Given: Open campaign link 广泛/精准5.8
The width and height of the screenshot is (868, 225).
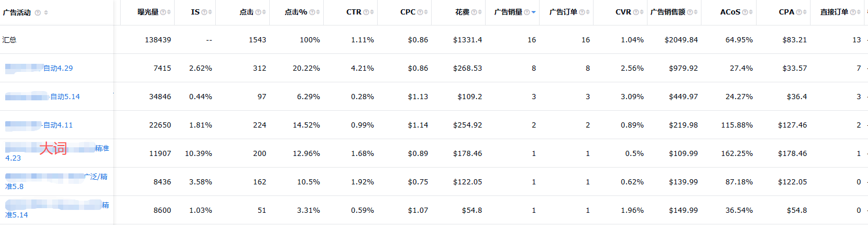Looking at the screenshot, I should (x=56, y=182).
